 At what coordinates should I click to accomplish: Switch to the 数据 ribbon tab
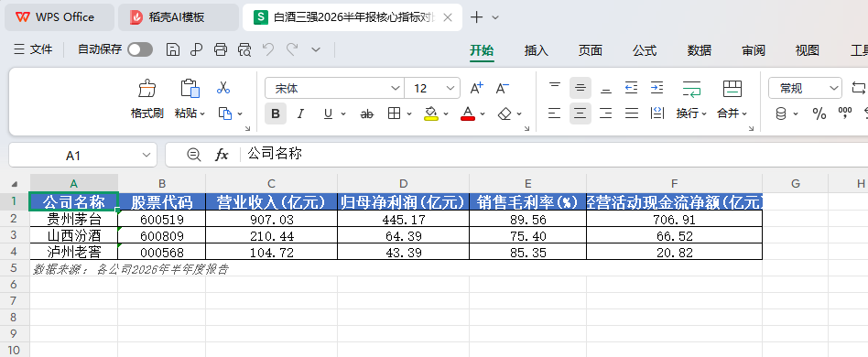[700, 50]
